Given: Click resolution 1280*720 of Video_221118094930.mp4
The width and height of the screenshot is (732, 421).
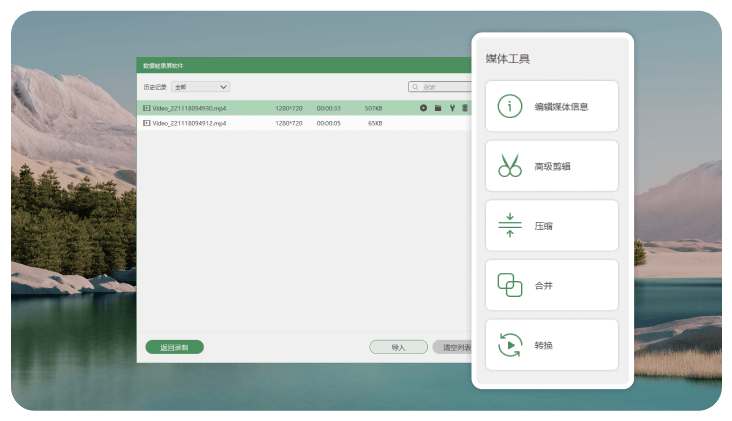Looking at the screenshot, I should click(x=289, y=108).
